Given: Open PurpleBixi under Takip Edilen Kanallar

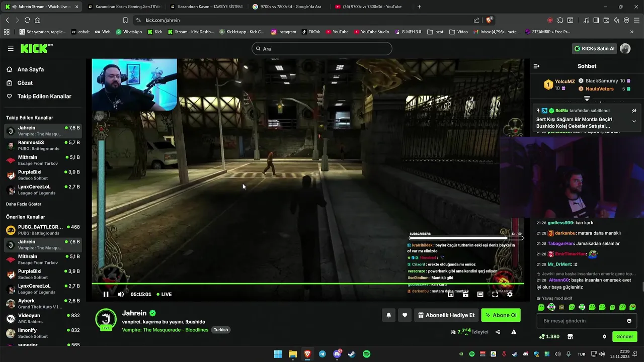Looking at the screenshot, I should tap(43, 175).
